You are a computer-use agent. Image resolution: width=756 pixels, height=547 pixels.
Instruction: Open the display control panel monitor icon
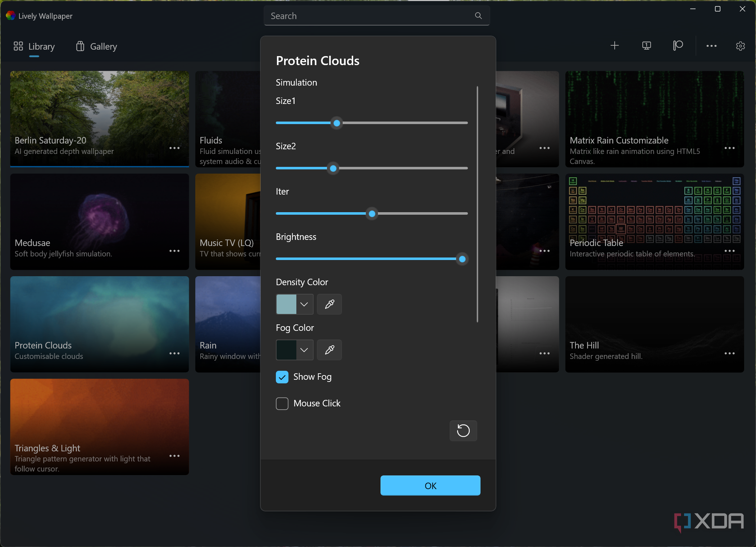[x=646, y=46]
